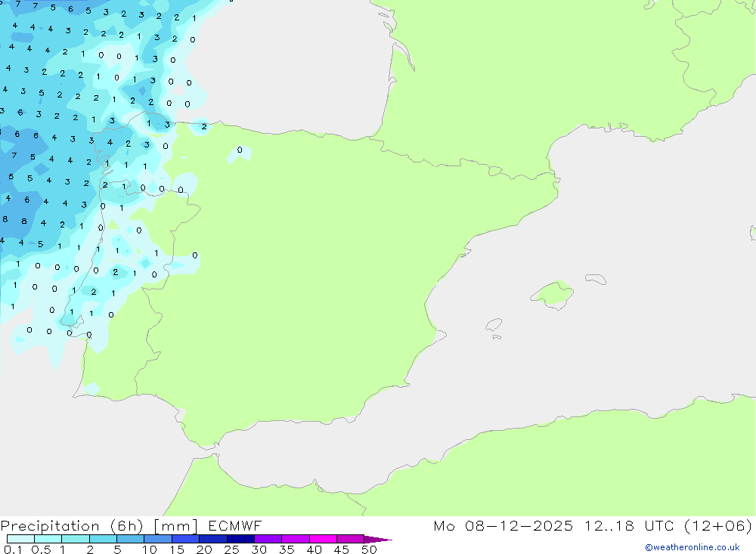Viewport: 756px width, 554px height.
Task: Click the 35–40 mm legend color swatch
Action: [x=296, y=539]
